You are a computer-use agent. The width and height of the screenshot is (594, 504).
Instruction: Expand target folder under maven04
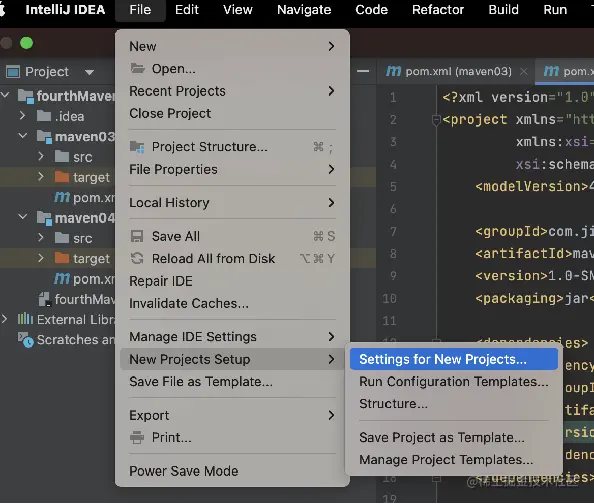[x=41, y=258]
